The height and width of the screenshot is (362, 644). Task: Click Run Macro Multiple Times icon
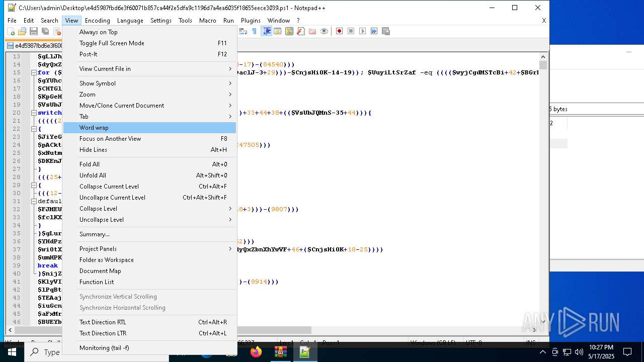(374, 31)
